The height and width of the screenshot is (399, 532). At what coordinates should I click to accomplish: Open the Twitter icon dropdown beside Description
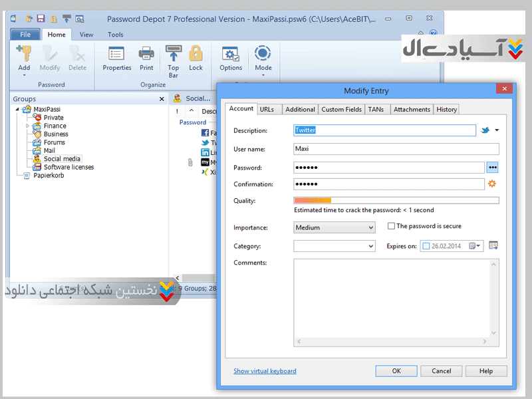pos(497,130)
